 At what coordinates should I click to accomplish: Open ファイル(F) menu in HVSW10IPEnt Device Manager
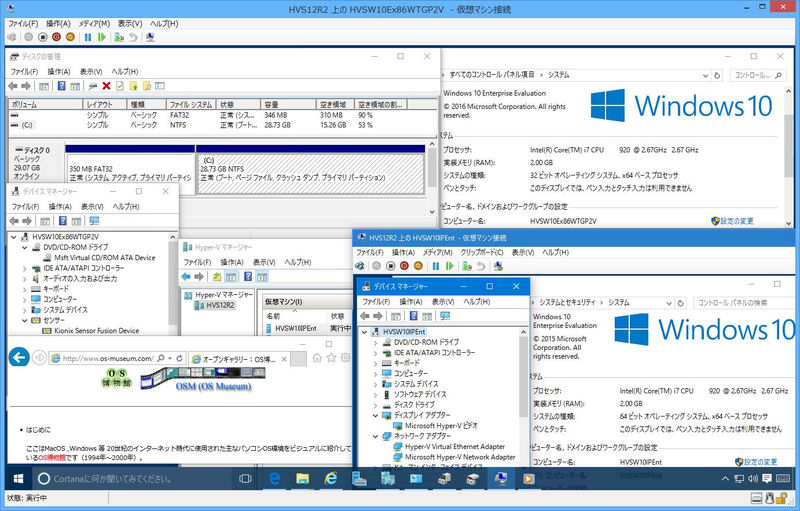click(376, 302)
